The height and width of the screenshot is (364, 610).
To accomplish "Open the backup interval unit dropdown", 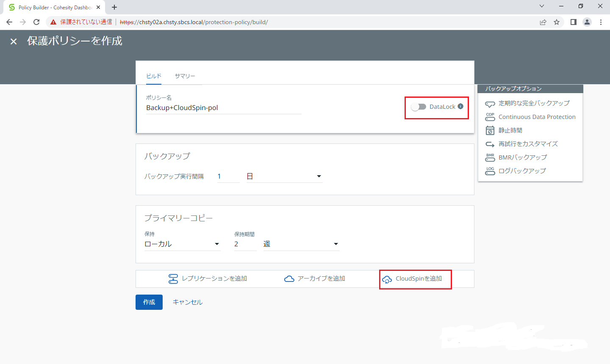I will 285,176.
